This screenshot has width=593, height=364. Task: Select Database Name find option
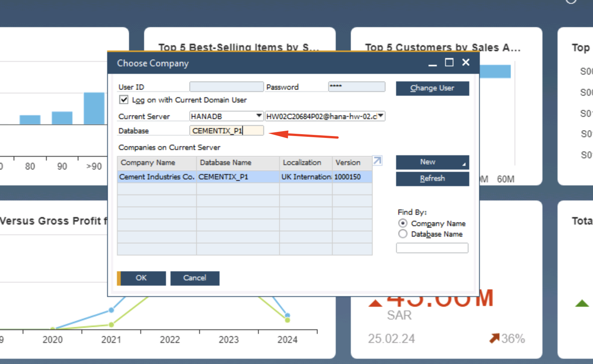(x=403, y=234)
